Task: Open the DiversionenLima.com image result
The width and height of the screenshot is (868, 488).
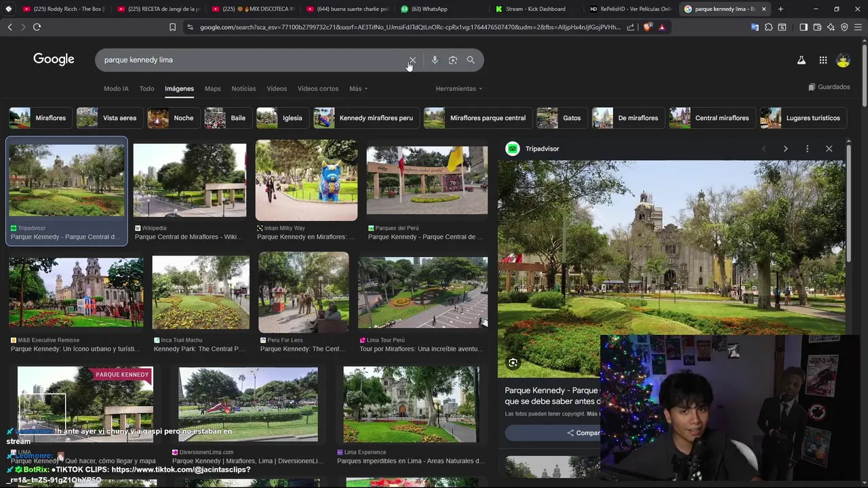Action: click(248, 404)
